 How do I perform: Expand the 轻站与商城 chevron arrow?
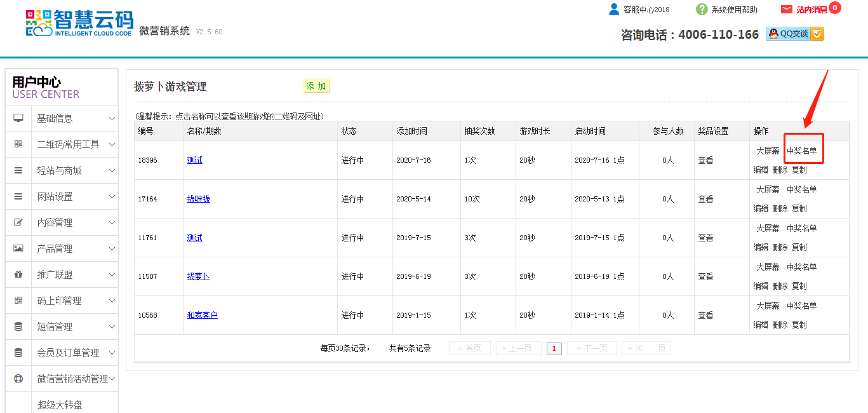click(x=112, y=171)
